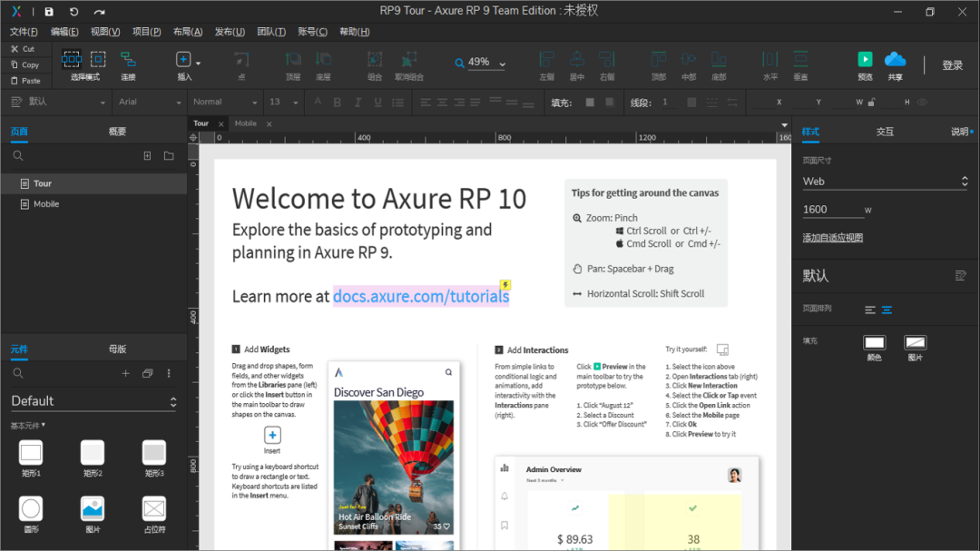Send widget to back with 底层
Screen dimensions: 980x551
click(x=324, y=59)
